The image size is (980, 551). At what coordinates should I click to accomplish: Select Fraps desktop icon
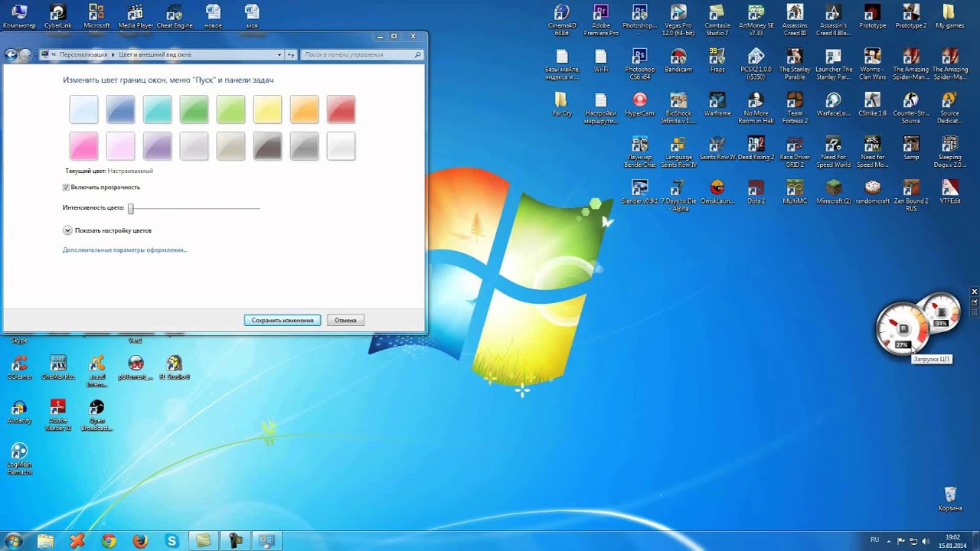(x=717, y=60)
